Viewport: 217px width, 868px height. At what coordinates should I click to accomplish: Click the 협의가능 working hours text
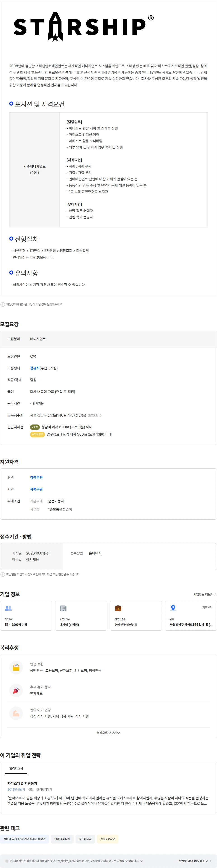38,403
